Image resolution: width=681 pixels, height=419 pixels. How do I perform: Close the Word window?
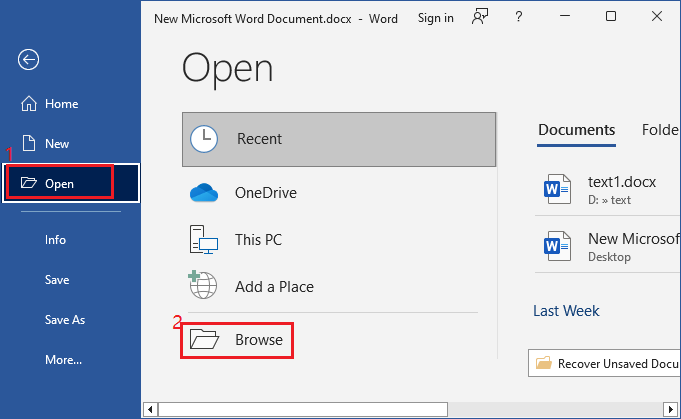click(x=657, y=16)
